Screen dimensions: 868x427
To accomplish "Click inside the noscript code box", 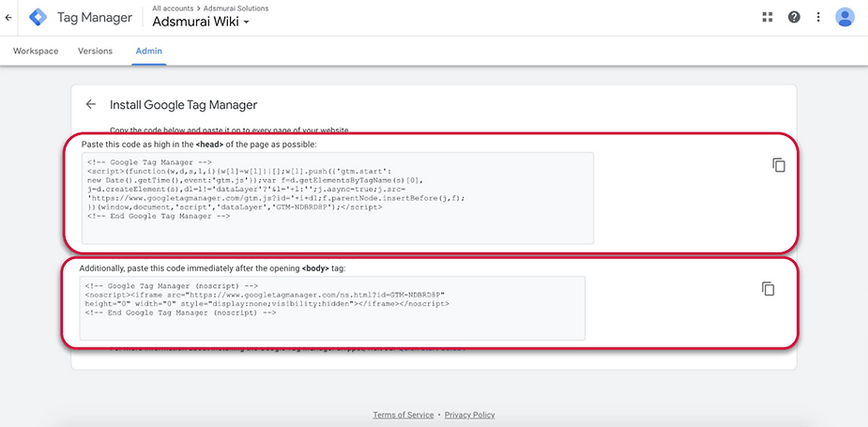I will coord(332,308).
